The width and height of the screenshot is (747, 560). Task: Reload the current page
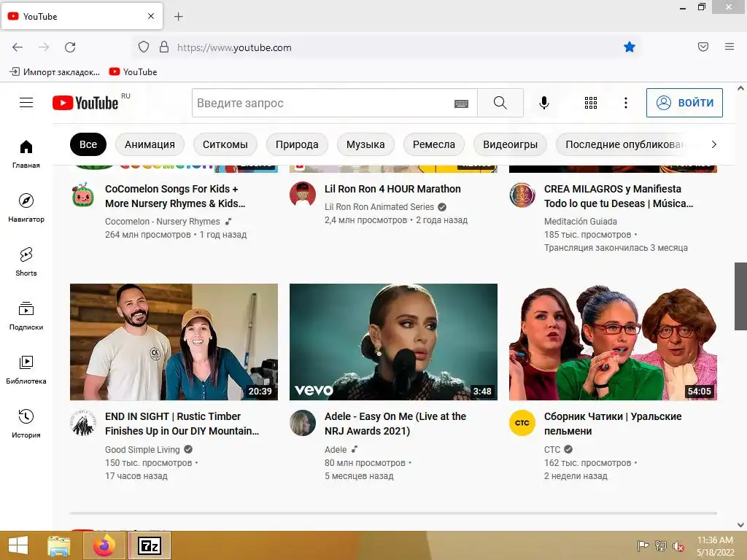click(x=70, y=47)
